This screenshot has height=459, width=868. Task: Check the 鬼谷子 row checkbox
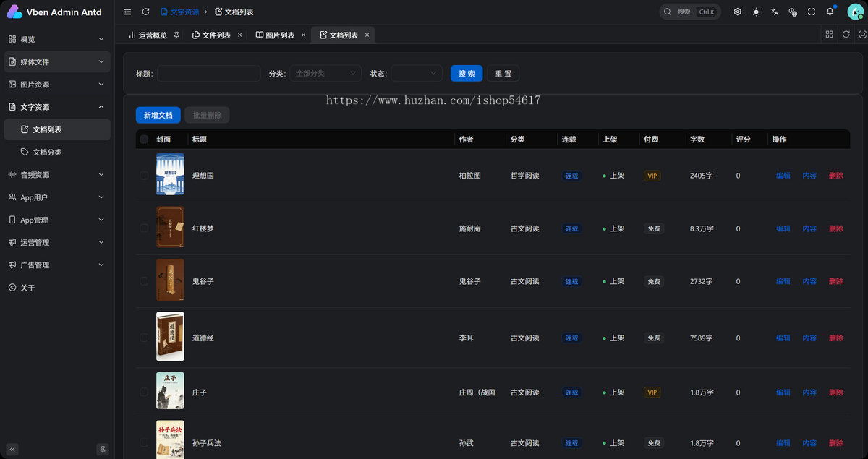pyautogui.click(x=144, y=281)
